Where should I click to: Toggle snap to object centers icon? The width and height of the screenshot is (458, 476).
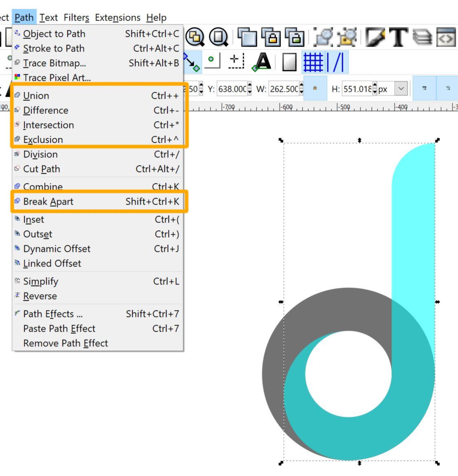(x=212, y=61)
